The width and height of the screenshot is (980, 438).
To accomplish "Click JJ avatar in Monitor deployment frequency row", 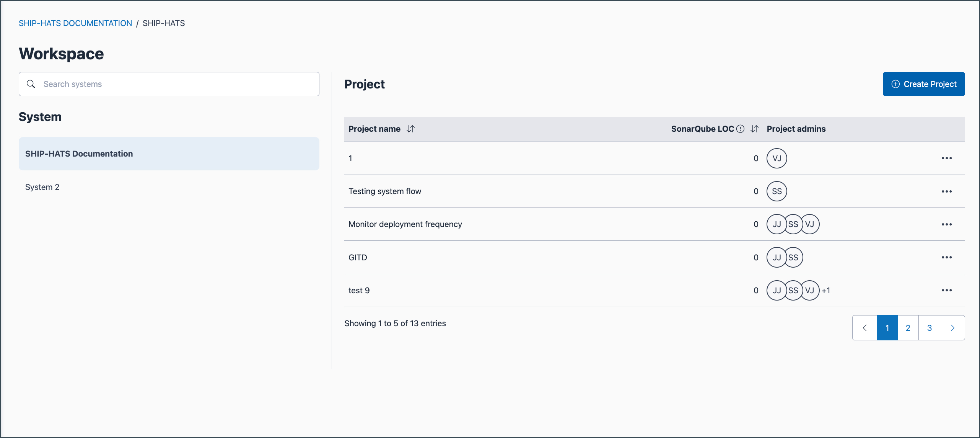I will coord(777,224).
